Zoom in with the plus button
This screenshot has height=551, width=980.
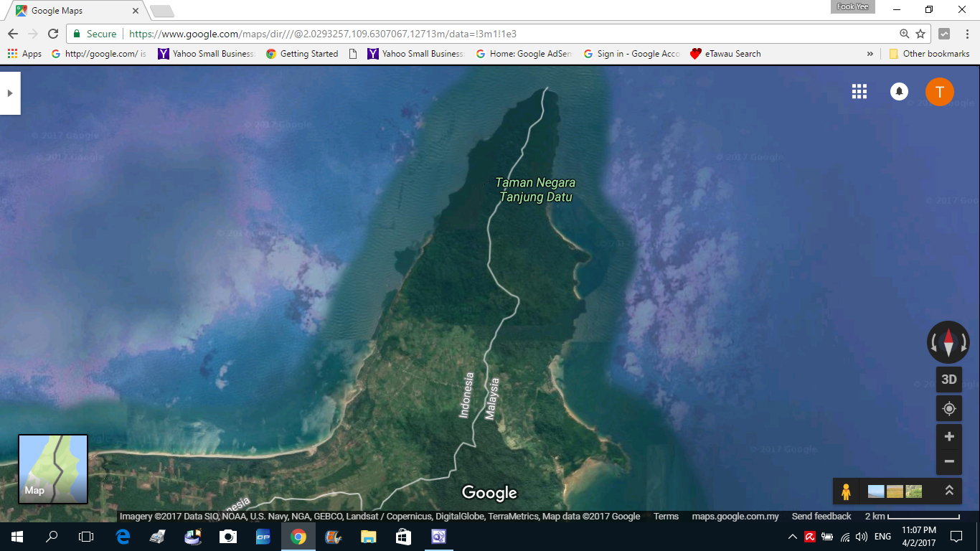948,437
